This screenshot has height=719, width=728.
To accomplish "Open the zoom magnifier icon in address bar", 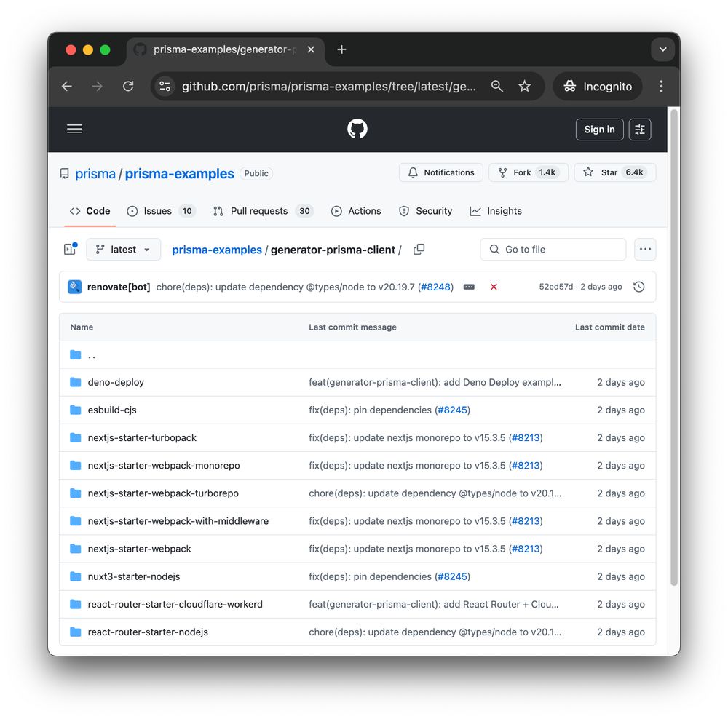I will click(x=496, y=87).
